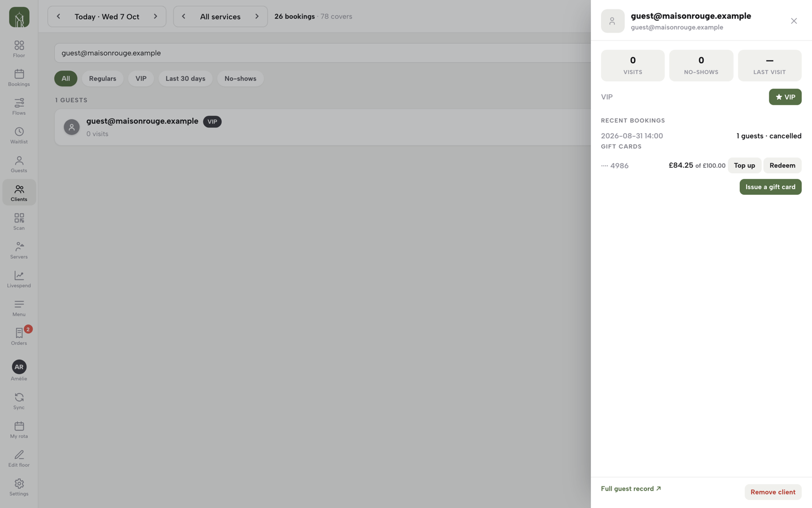Filter guests by Regulars

(103, 78)
